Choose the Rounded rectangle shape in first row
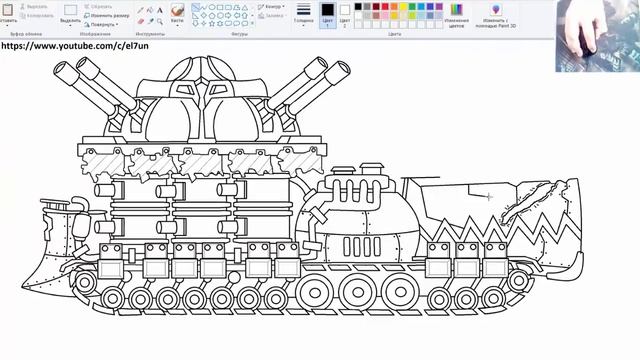Screen dimensions: 640x360 pos(228,7)
